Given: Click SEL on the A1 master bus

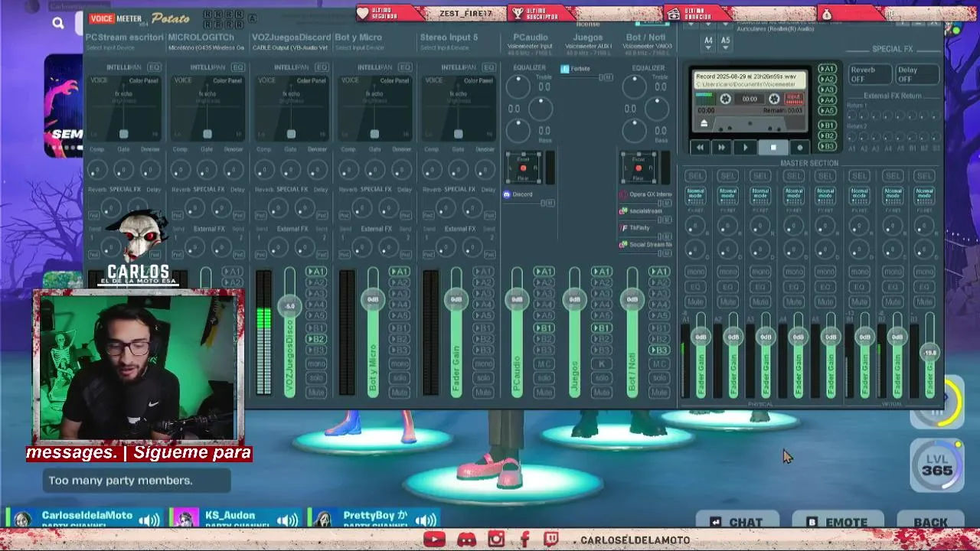Looking at the screenshot, I should coord(695,176).
